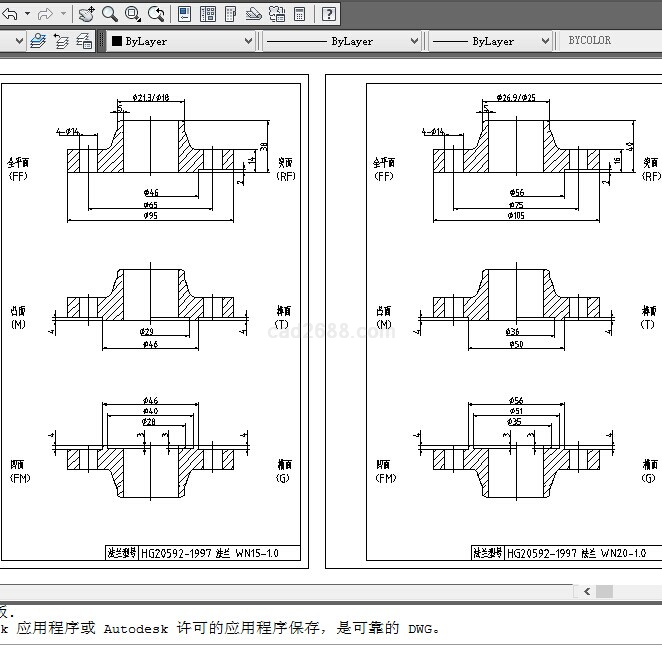This screenshot has width=662, height=662.
Task: Click the Sheet Set Manager icon
Action: tap(254, 14)
